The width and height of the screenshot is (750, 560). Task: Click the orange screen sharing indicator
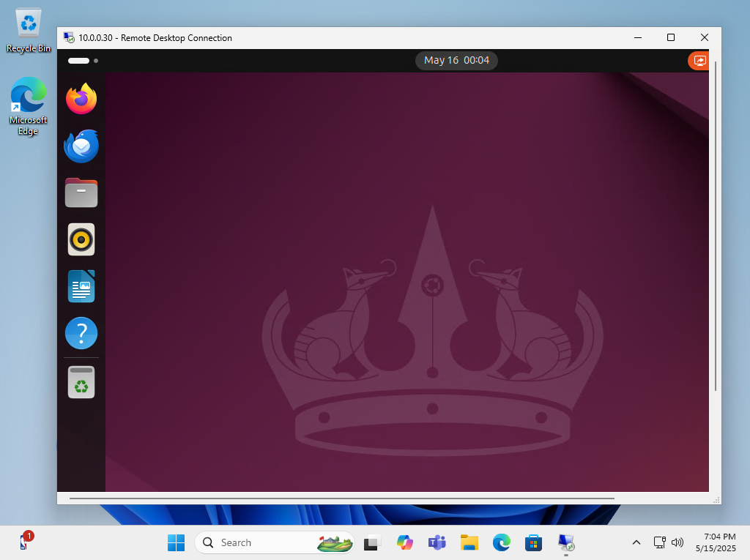tap(699, 61)
